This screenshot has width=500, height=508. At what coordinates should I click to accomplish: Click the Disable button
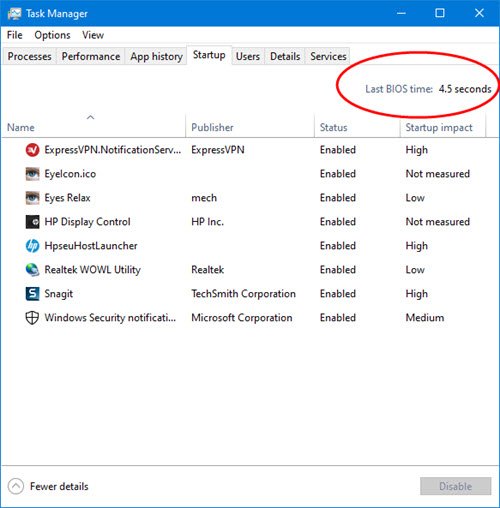pos(455,486)
